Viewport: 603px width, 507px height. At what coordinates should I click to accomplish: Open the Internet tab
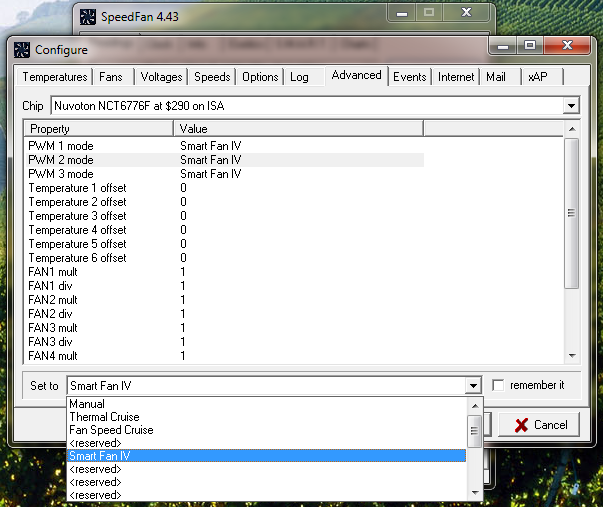point(456,77)
